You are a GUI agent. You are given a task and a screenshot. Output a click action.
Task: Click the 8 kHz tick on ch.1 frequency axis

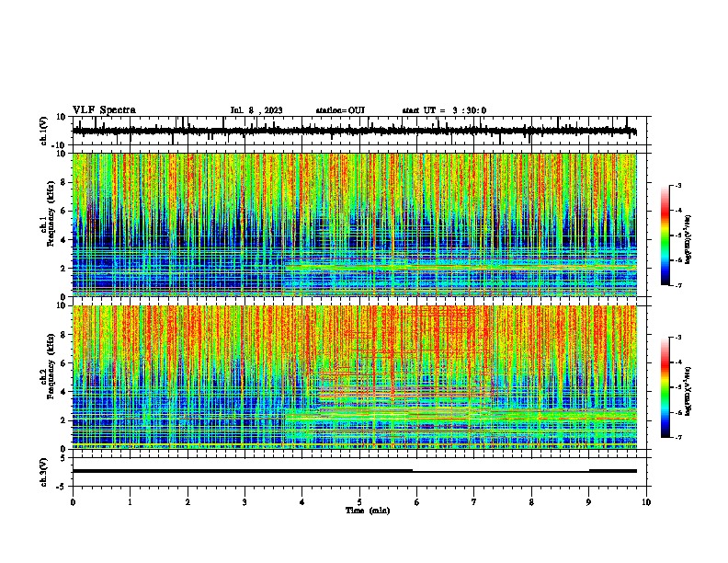[x=63, y=182]
